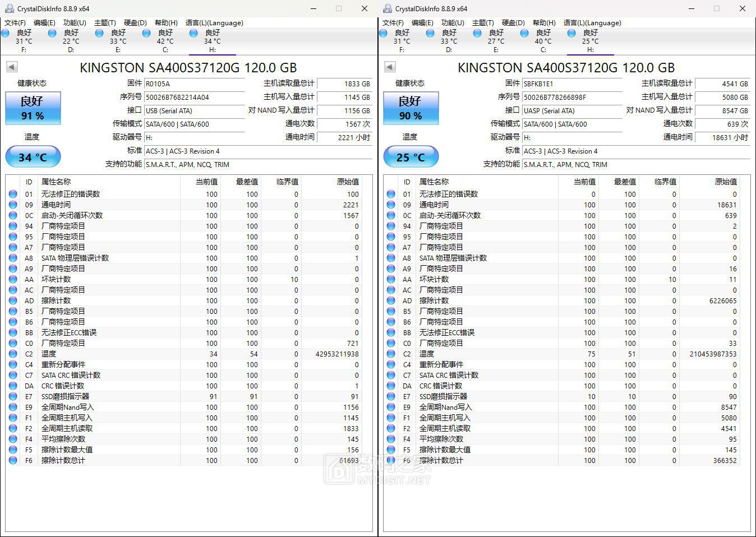The width and height of the screenshot is (756, 537).
Task: Select 擦除计数总计 row in right window
Action: (x=562, y=460)
